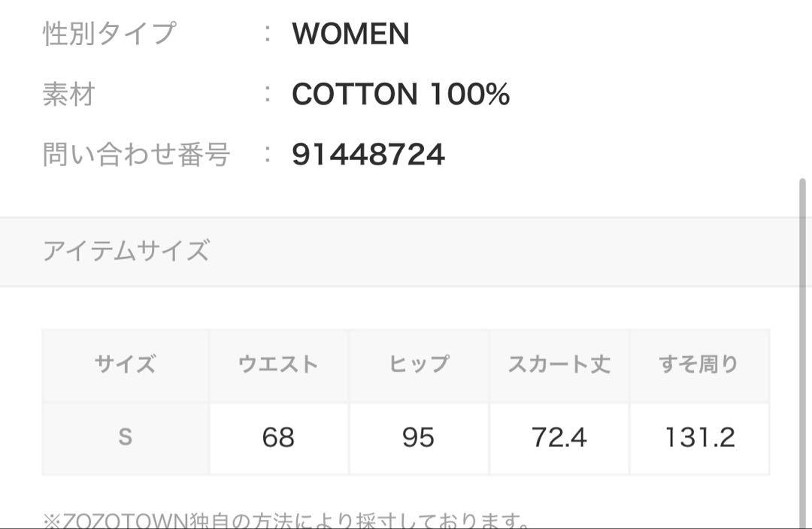
Task: Click the hem circumference value 131.2
Action: (x=699, y=438)
